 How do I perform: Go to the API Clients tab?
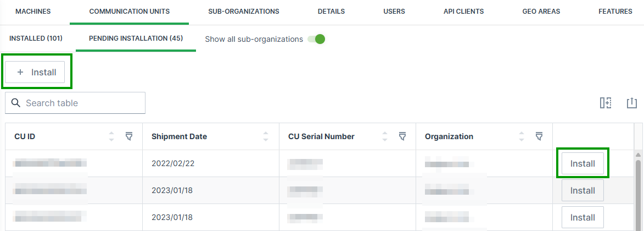[464, 12]
